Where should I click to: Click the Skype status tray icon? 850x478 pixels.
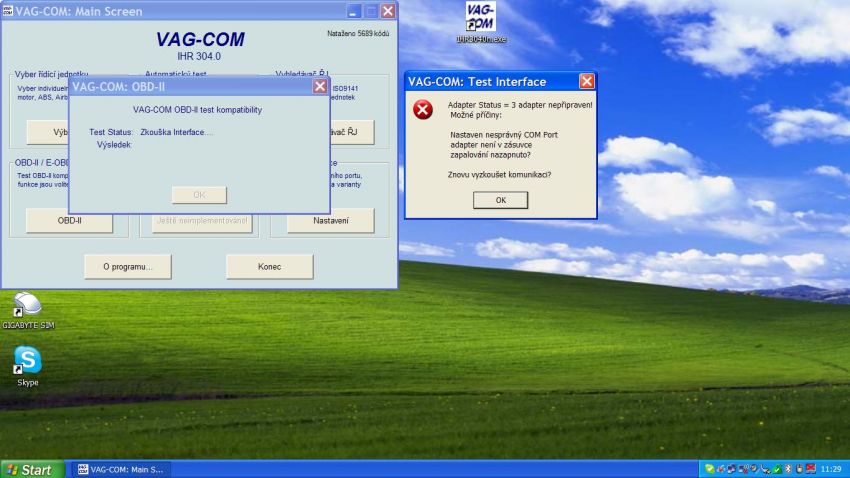pyautogui.click(x=710, y=469)
